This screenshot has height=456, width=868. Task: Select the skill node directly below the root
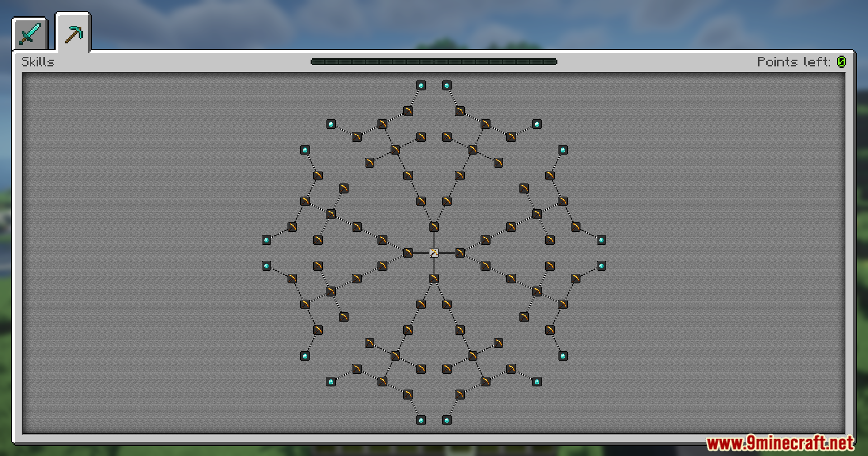click(x=434, y=278)
